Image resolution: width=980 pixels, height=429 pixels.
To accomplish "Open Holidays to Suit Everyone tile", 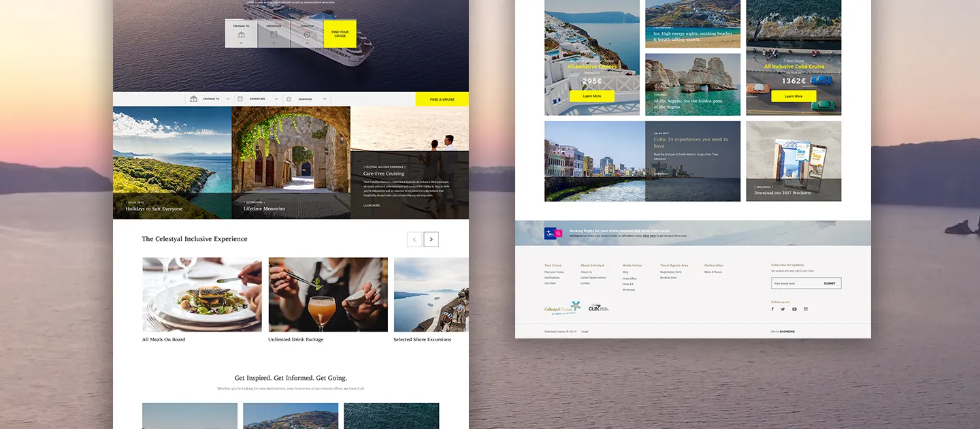I will tap(172, 163).
